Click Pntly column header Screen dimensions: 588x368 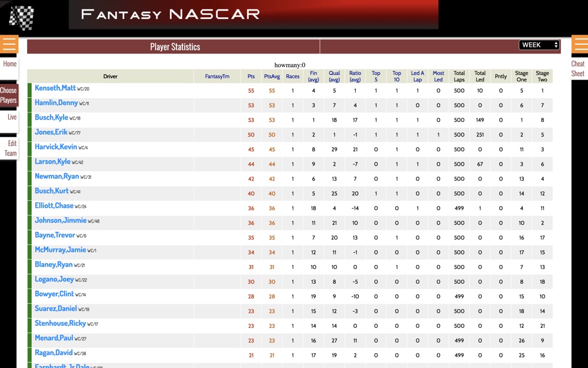click(x=500, y=76)
